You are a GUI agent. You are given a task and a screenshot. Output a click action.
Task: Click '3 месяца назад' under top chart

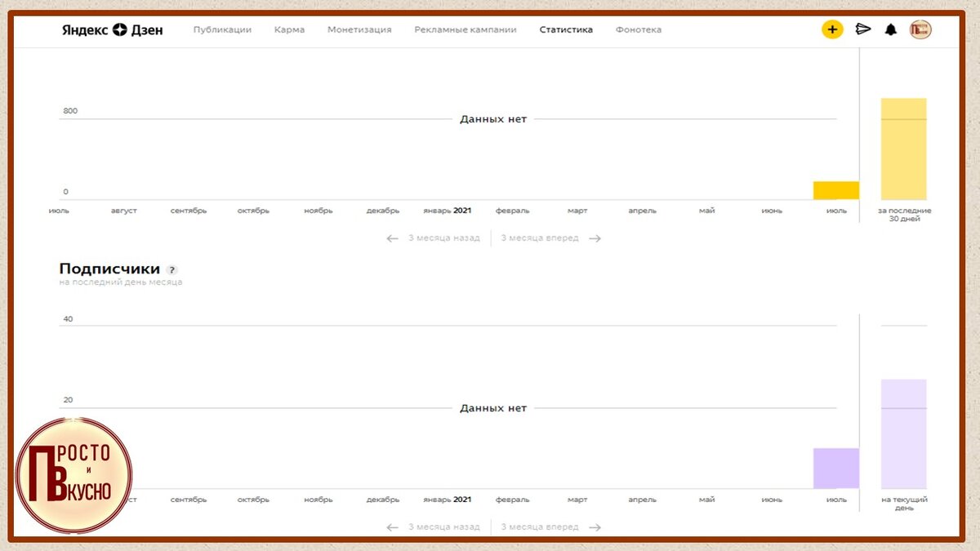point(444,238)
